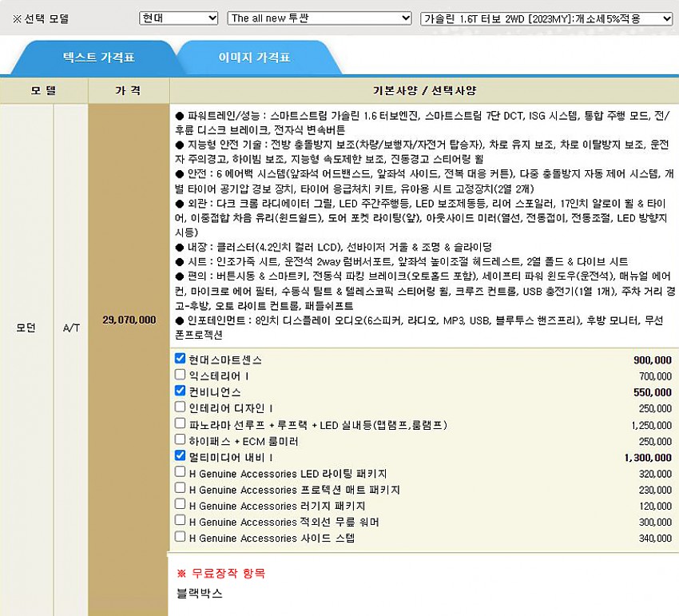679x616 pixels.
Task: Uncheck 컨비니언스 option
Action: [181, 391]
